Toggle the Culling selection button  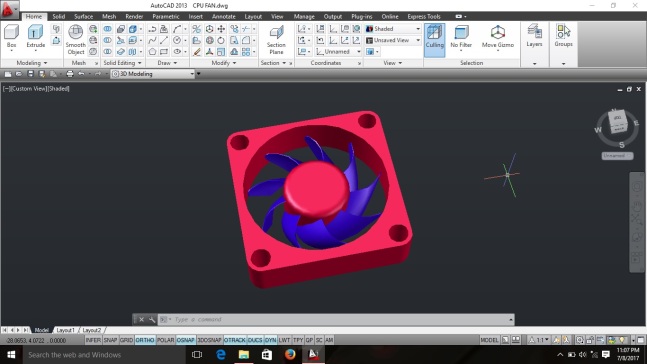click(434, 40)
